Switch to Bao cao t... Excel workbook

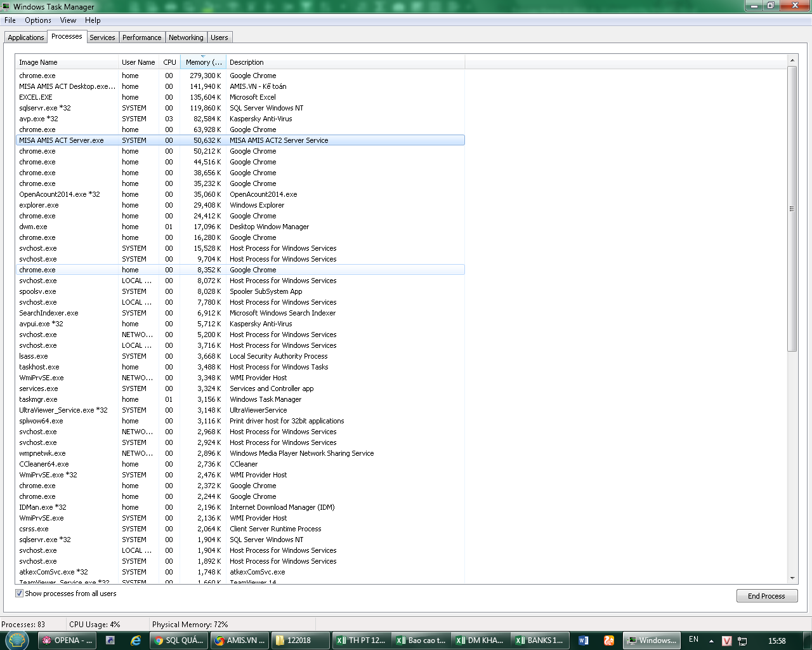pos(421,640)
